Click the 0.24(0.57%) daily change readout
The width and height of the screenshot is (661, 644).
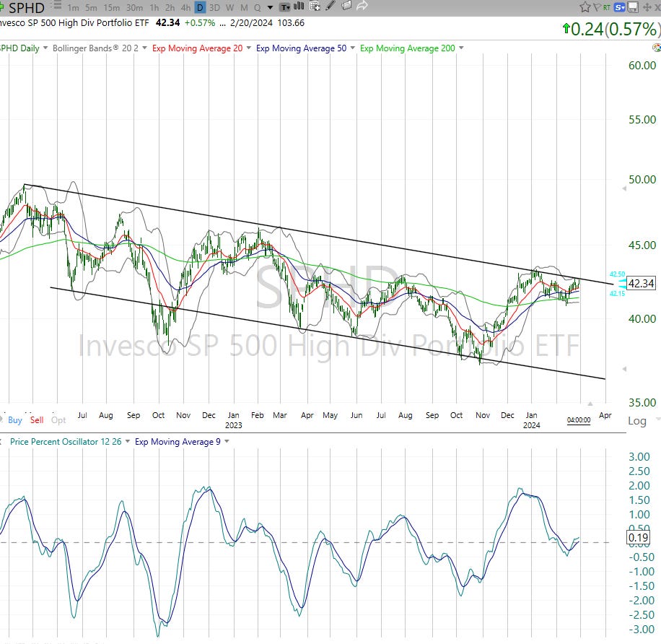(610, 29)
